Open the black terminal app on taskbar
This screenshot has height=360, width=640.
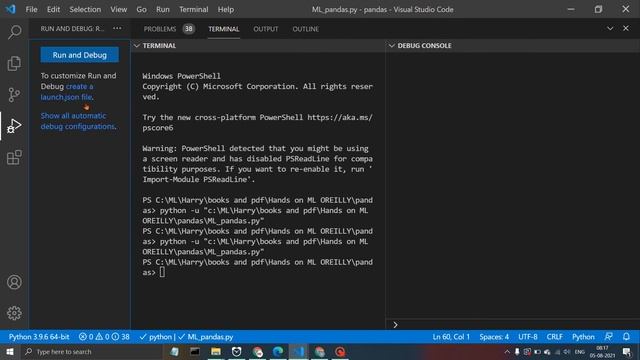[195, 351]
